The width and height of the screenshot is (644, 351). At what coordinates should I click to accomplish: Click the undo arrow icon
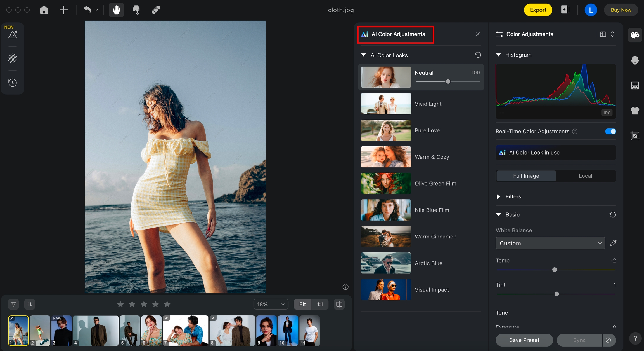pyautogui.click(x=87, y=10)
